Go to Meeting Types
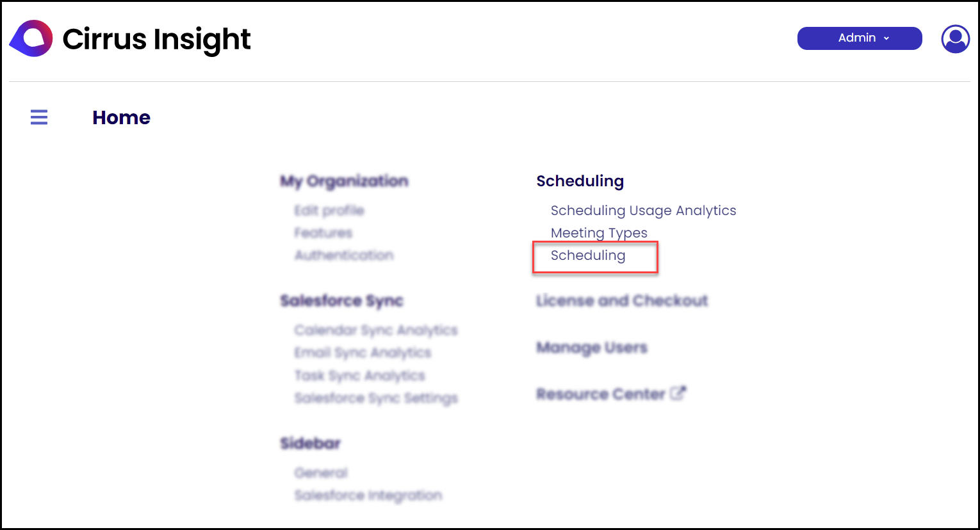980x530 pixels. (x=599, y=233)
